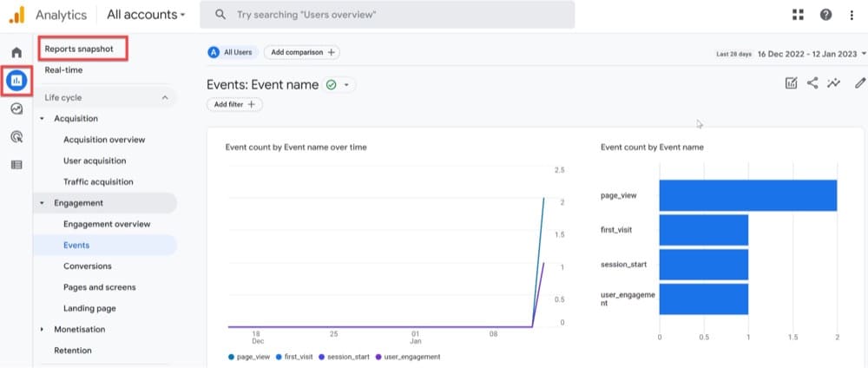Click the Add comparison button
The height and width of the screenshot is (368, 868).
pyautogui.click(x=302, y=52)
